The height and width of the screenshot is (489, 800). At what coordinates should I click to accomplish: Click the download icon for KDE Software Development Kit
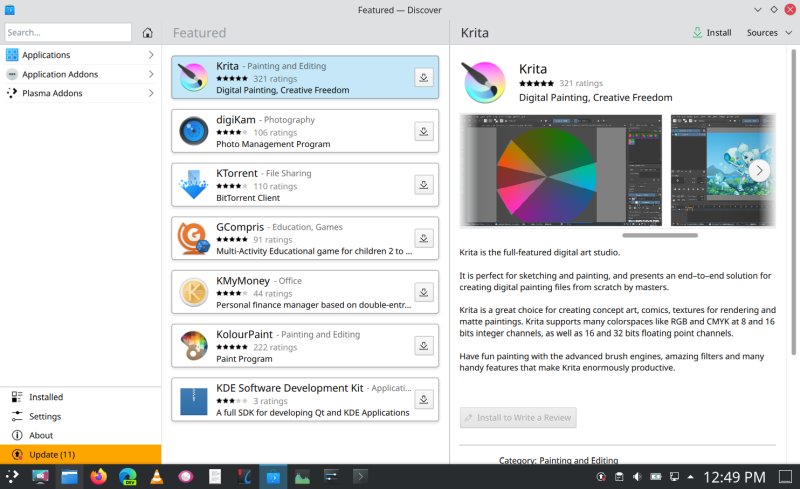coord(423,400)
